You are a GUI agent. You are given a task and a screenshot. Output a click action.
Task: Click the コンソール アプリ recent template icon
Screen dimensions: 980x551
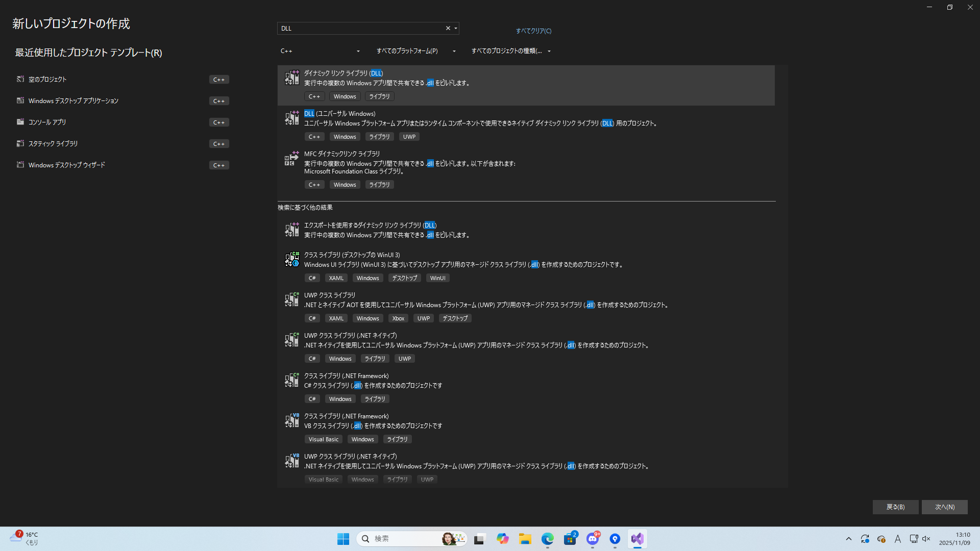(x=20, y=122)
